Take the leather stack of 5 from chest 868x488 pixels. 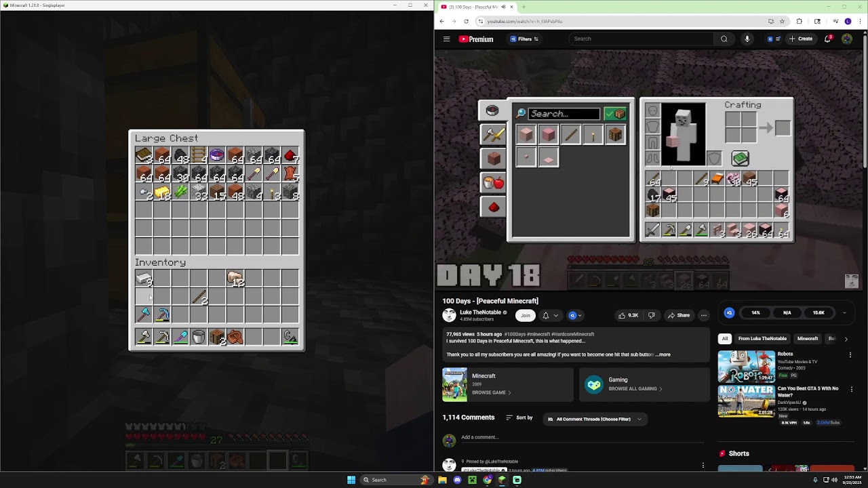click(290, 175)
